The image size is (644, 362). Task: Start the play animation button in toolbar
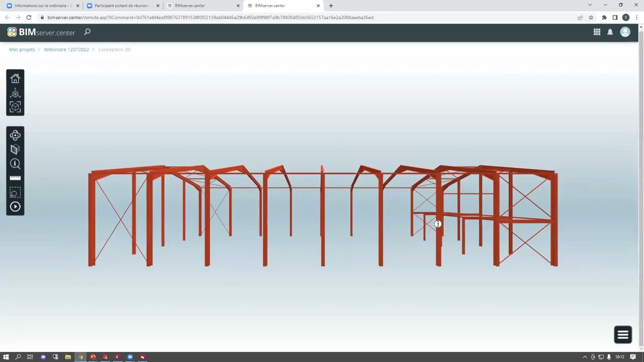coord(15,207)
